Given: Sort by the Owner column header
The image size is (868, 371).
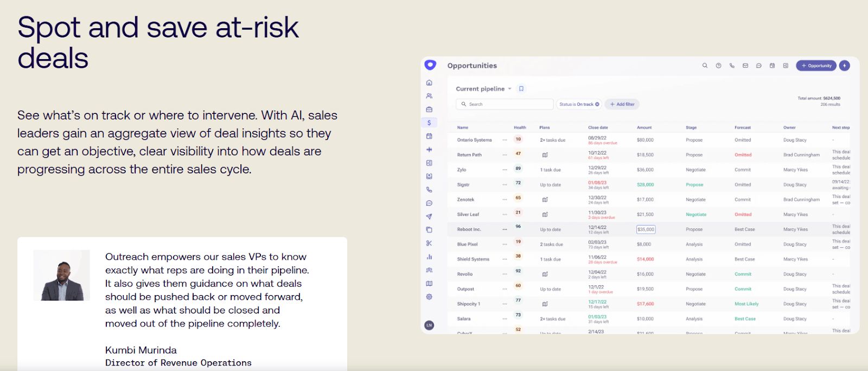Looking at the screenshot, I should pos(789,127).
